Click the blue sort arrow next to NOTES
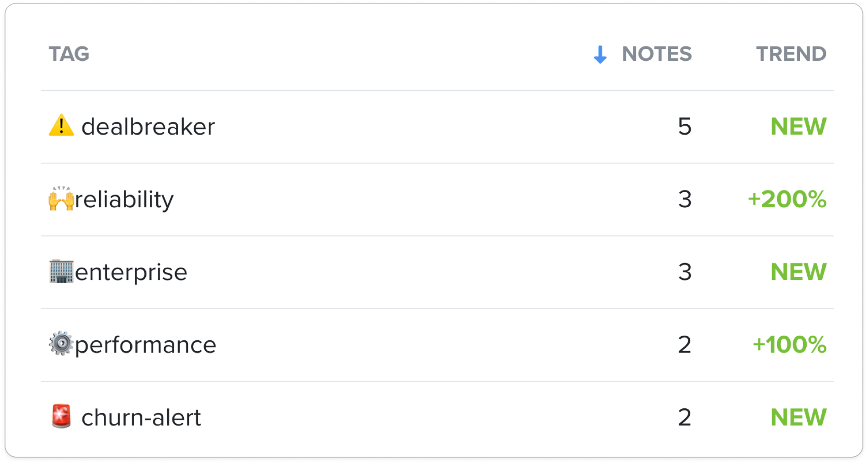The width and height of the screenshot is (868, 464). coord(600,54)
